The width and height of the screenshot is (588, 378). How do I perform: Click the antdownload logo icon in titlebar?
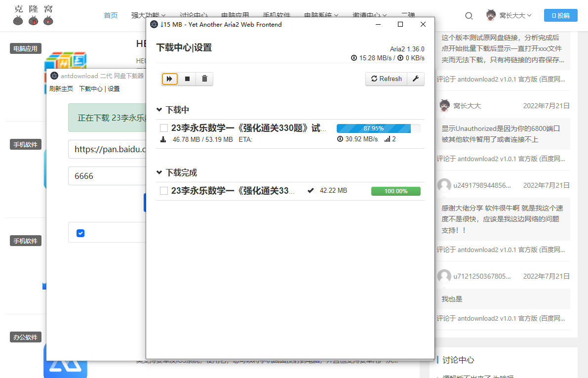pos(53,76)
